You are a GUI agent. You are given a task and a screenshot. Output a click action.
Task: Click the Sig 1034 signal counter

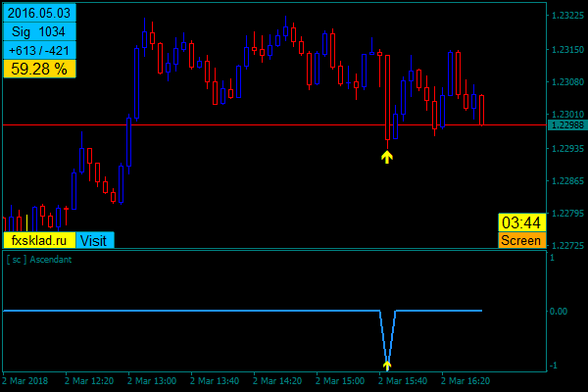click(39, 32)
